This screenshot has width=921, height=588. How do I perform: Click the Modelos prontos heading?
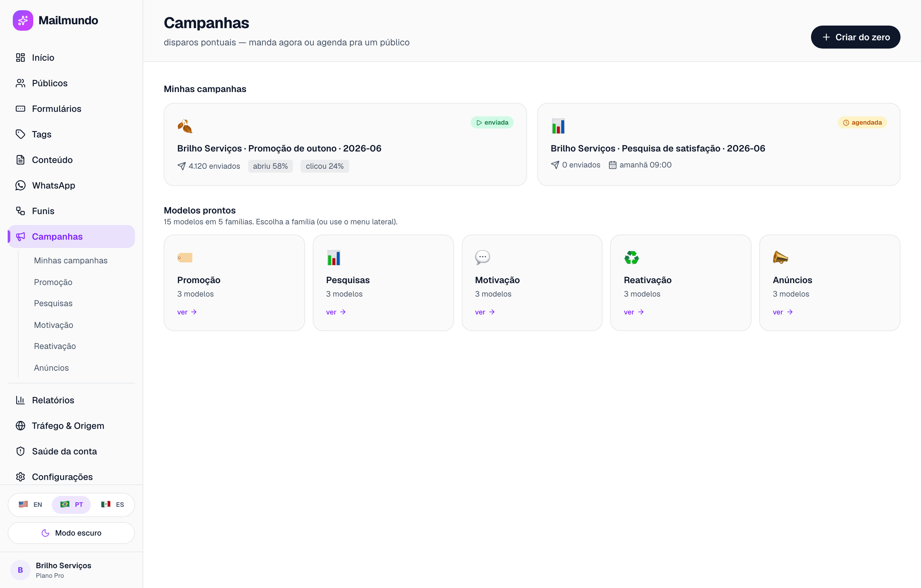point(200,211)
